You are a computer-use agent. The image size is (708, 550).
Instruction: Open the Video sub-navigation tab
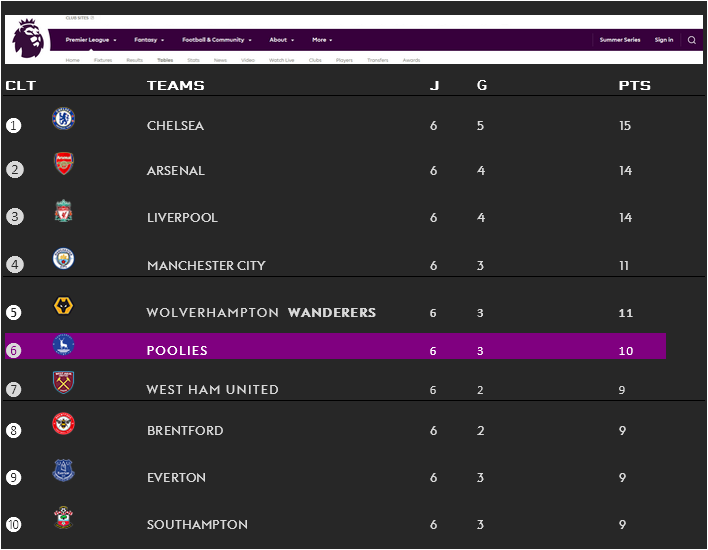click(248, 60)
